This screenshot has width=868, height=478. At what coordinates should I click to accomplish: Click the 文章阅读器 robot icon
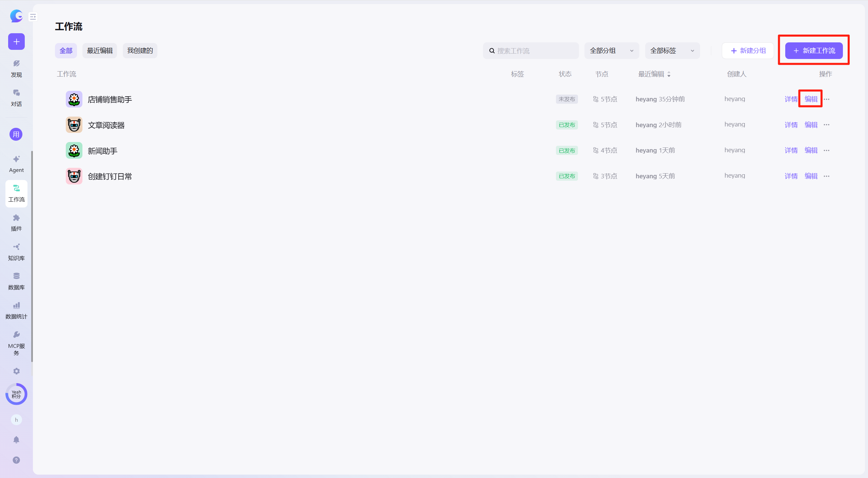tap(74, 125)
